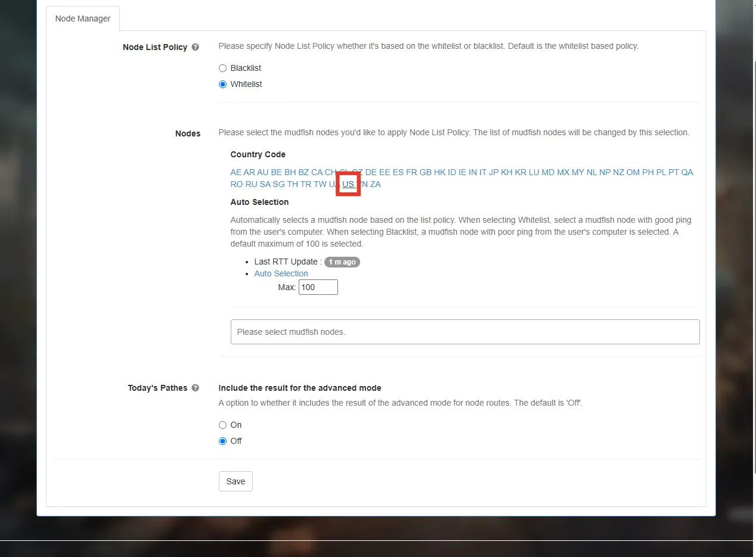Focus the Max value input field
This screenshot has height=557, width=756.
pos(318,287)
